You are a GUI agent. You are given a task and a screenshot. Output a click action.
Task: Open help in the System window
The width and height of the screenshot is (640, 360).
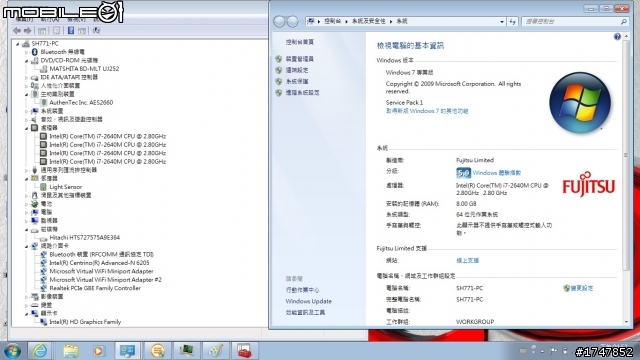point(617,37)
